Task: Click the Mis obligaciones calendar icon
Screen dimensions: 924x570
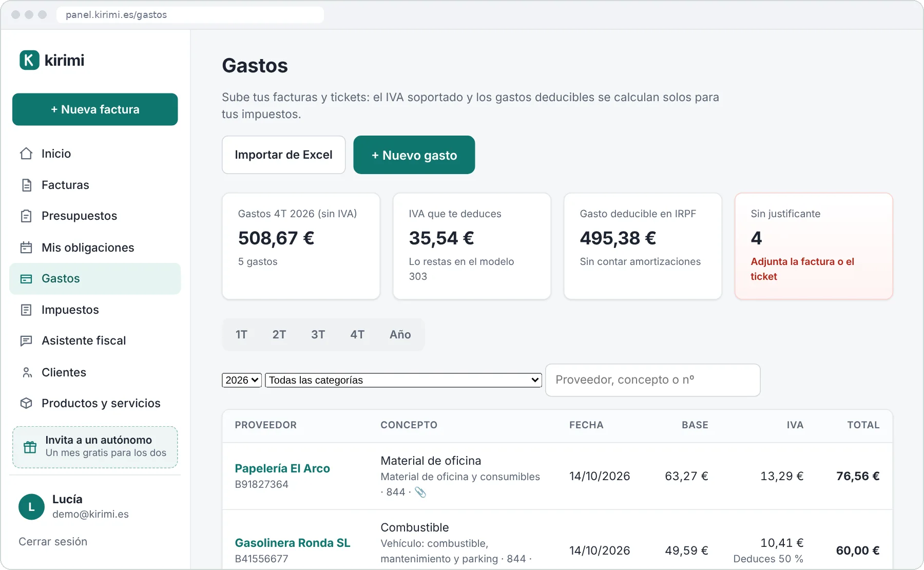Action: pos(26,248)
